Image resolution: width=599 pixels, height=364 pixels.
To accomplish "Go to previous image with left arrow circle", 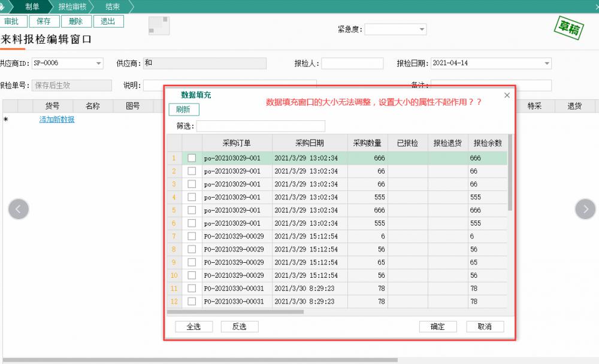I will [x=19, y=209].
